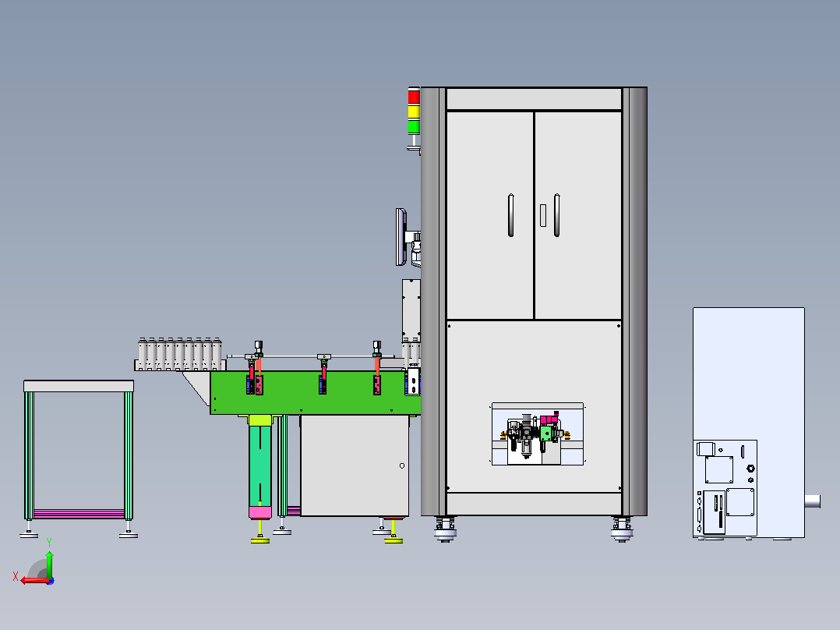Select the light-blue controller box body
The image size is (840, 630).
pos(748,423)
